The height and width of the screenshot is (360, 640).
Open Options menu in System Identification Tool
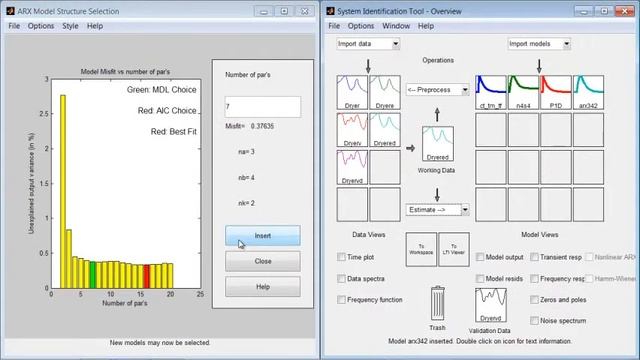tap(361, 26)
